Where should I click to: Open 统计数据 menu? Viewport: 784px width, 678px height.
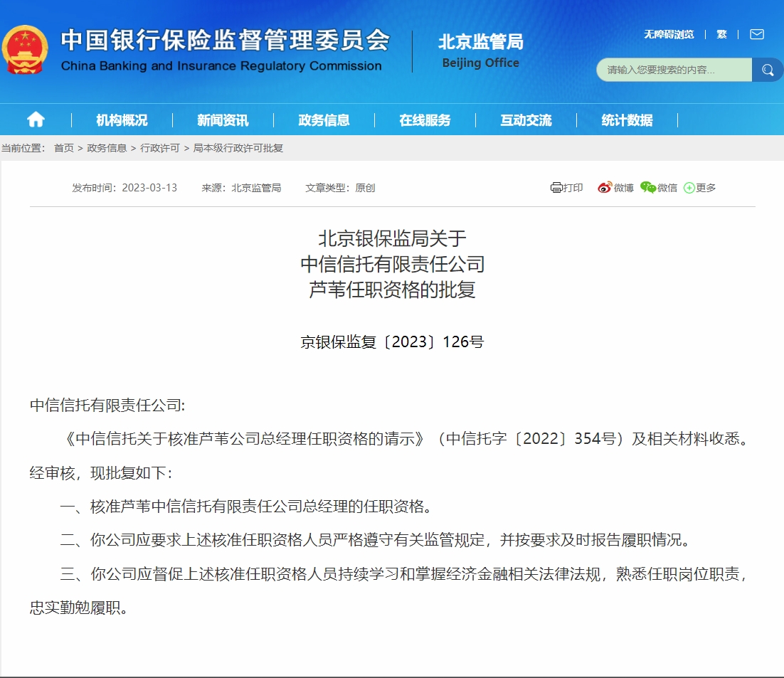[627, 120]
